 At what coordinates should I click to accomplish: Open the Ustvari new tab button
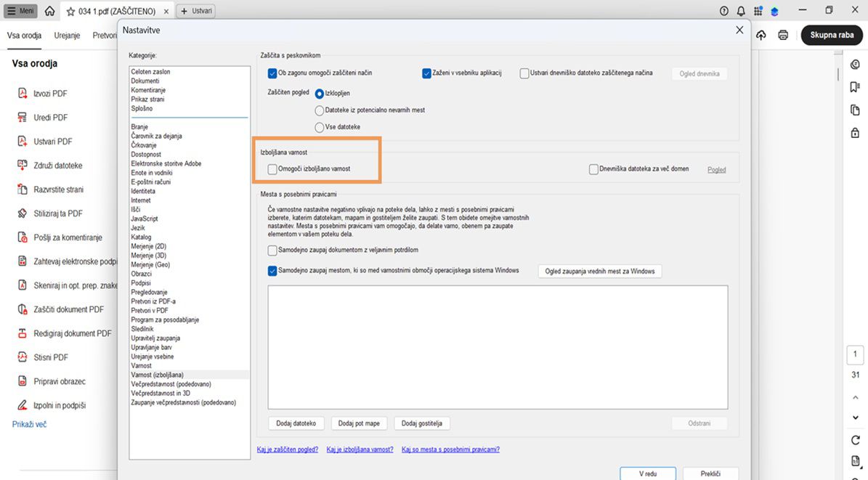tap(196, 11)
